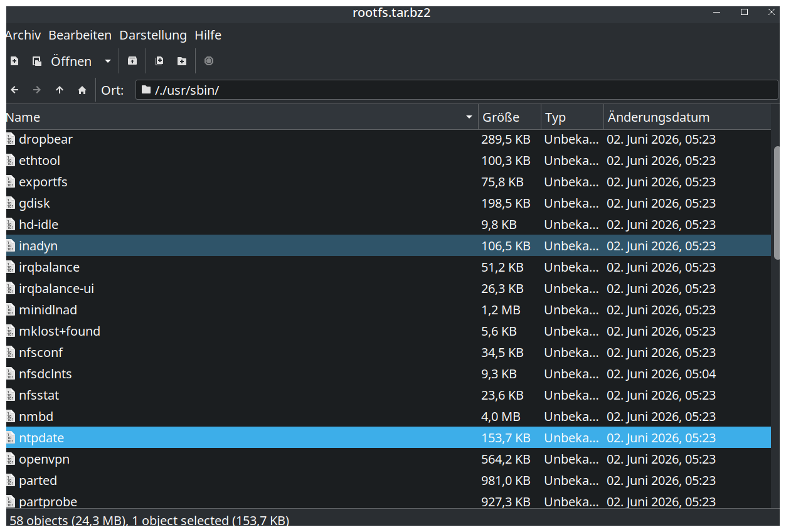Click the 4,0 MB size cell

[x=501, y=417]
